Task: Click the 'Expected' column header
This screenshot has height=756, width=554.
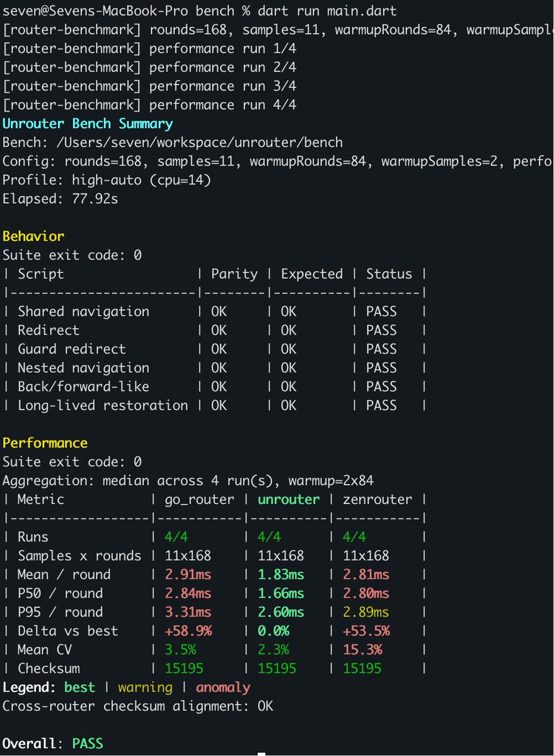Action: pos(312,274)
